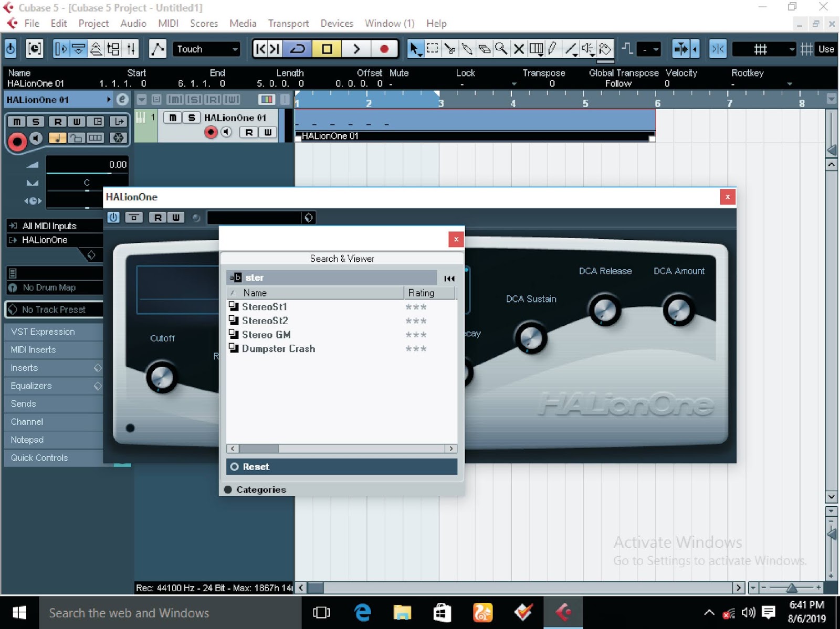Go to previous marker in transport
The width and height of the screenshot is (840, 629).
260,49
